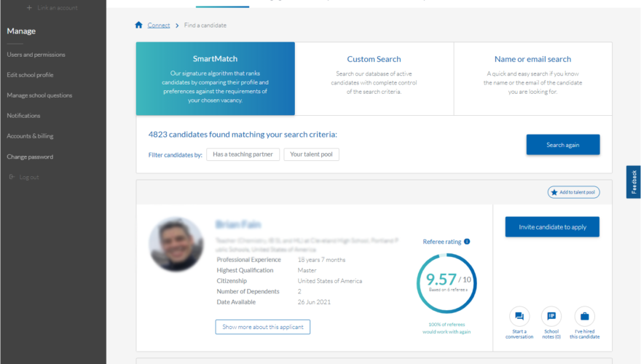Click the log out arrow icon
The height and width of the screenshot is (364, 641).
tap(12, 177)
